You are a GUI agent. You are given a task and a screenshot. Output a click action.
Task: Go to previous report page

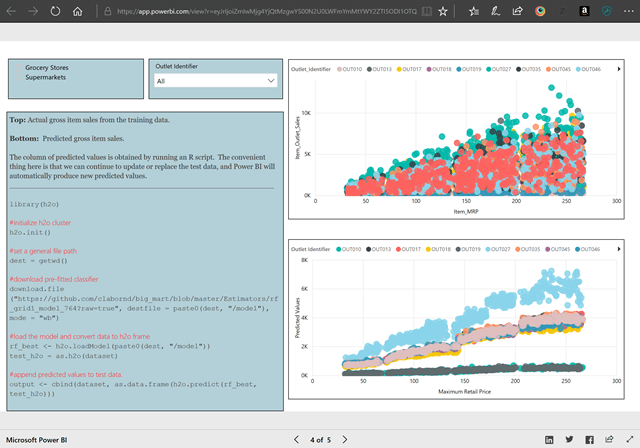click(x=297, y=439)
